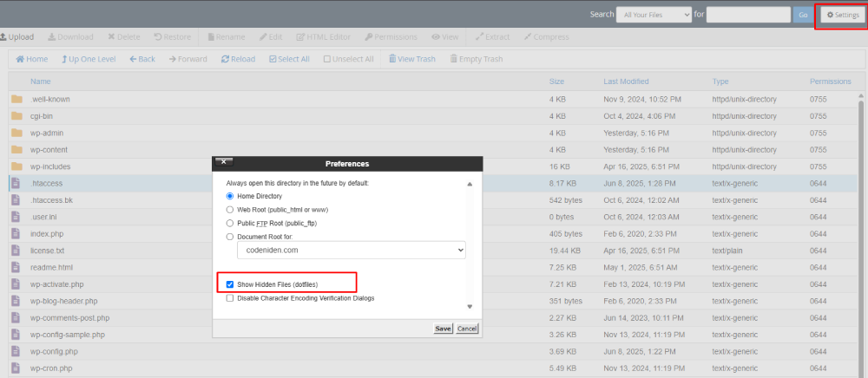Reload the file list
The width and height of the screenshot is (868, 378).
238,59
